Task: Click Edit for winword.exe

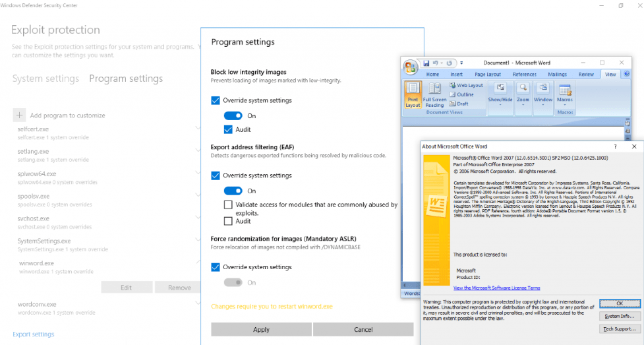Action: click(127, 288)
